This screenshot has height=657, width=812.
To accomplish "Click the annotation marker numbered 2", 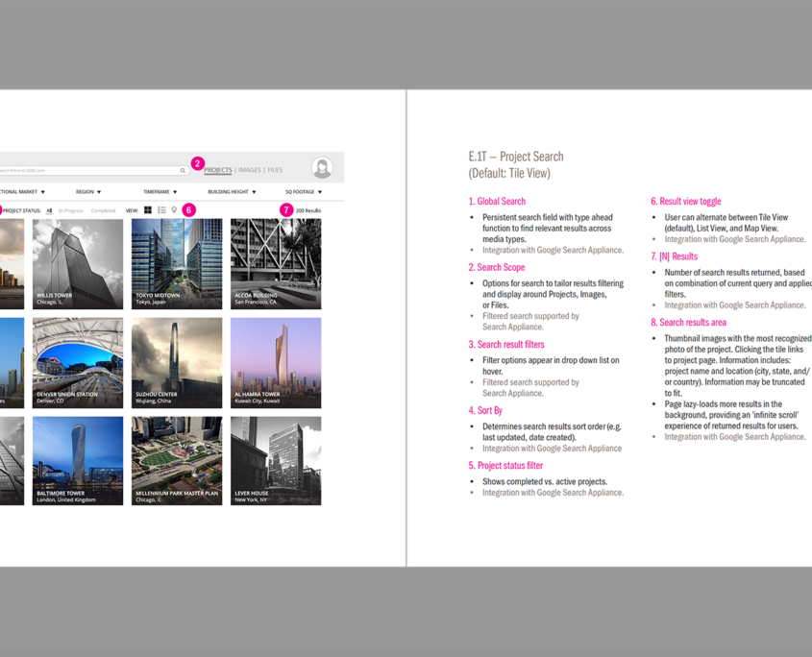I will click(197, 162).
